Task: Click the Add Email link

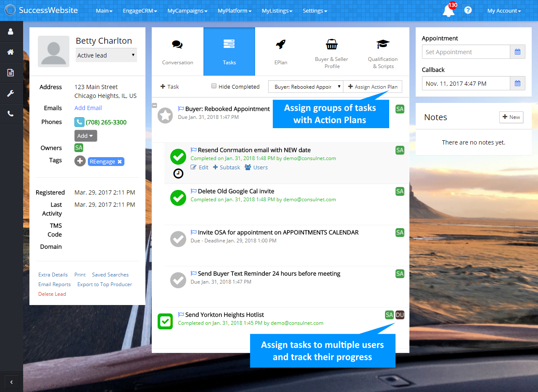Action: 88,108
